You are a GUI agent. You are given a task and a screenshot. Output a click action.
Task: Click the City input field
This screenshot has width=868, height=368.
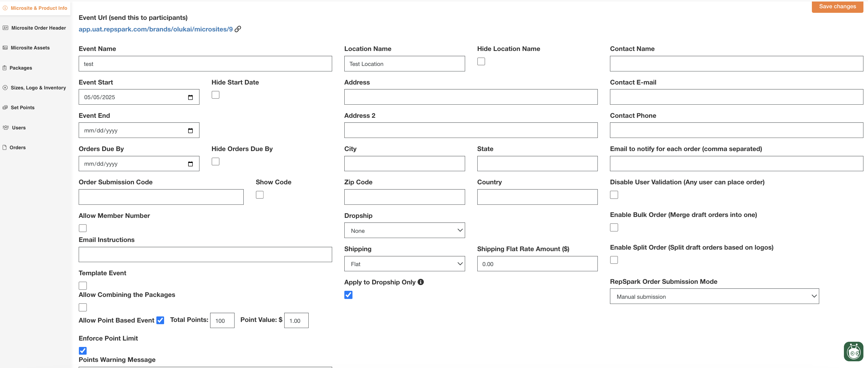point(404,164)
